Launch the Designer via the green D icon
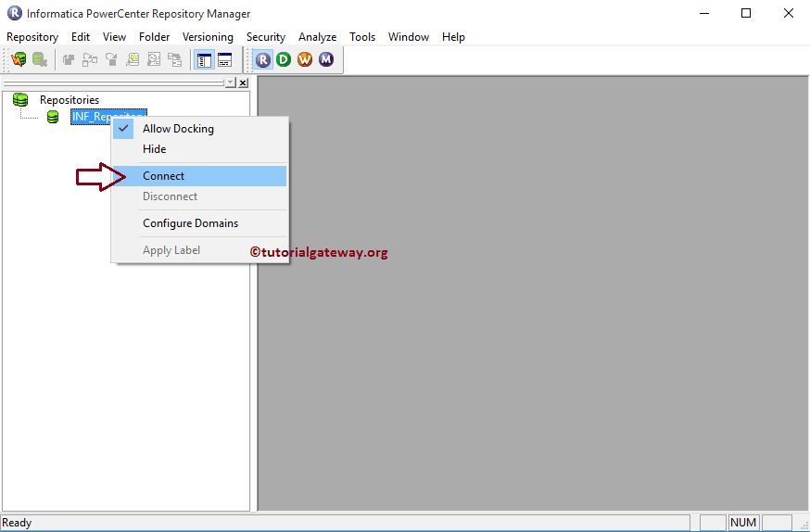Screen dimensions: 810x532 pos(283,60)
